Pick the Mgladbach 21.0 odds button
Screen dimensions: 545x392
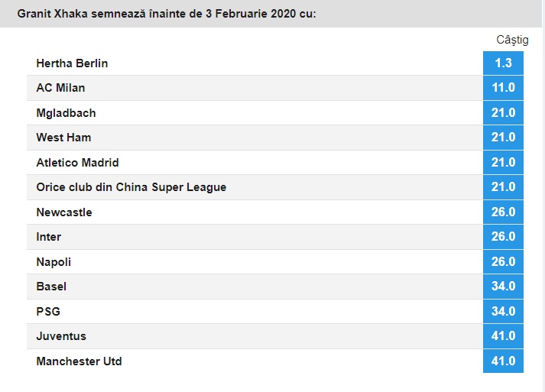coord(503,113)
